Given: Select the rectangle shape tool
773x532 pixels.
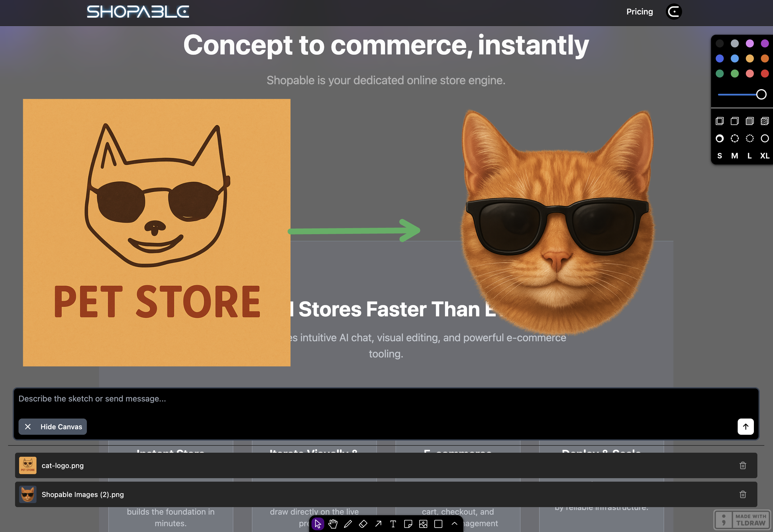Looking at the screenshot, I should [x=438, y=524].
